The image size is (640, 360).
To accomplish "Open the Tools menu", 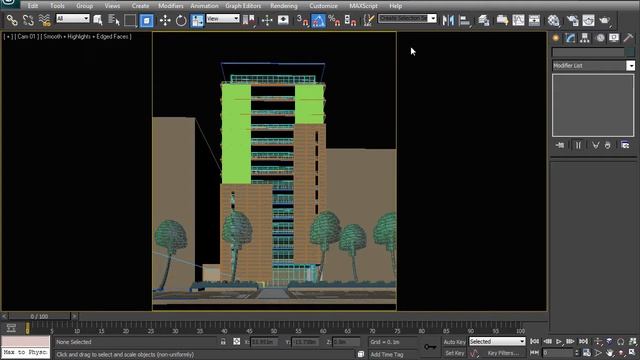I will [57, 6].
